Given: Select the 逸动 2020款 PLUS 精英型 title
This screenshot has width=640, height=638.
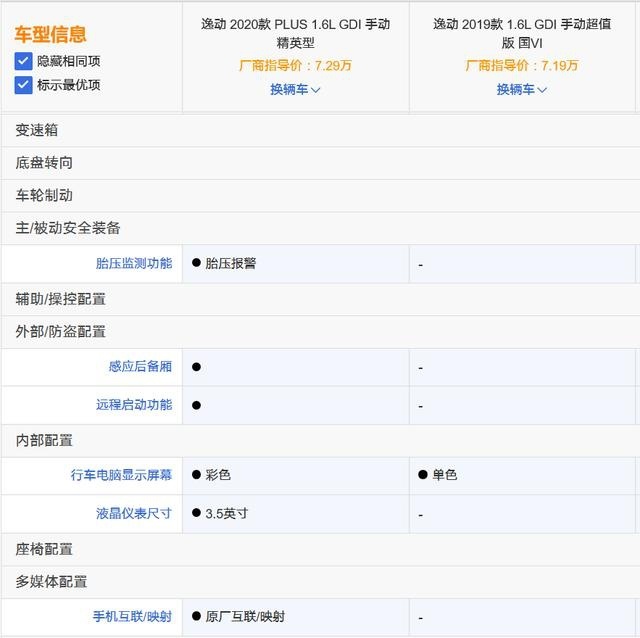Looking at the screenshot, I should pos(296,33).
